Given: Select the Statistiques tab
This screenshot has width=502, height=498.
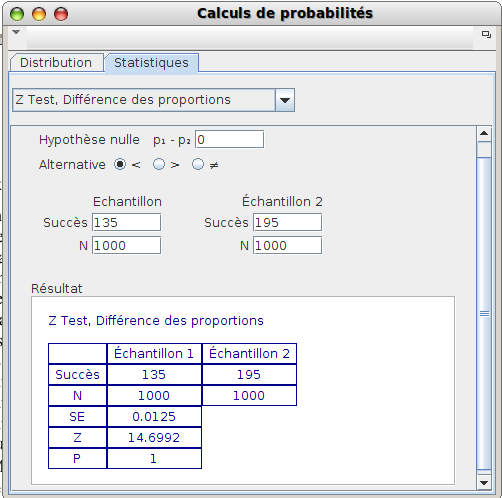Looking at the screenshot, I should pos(152,63).
